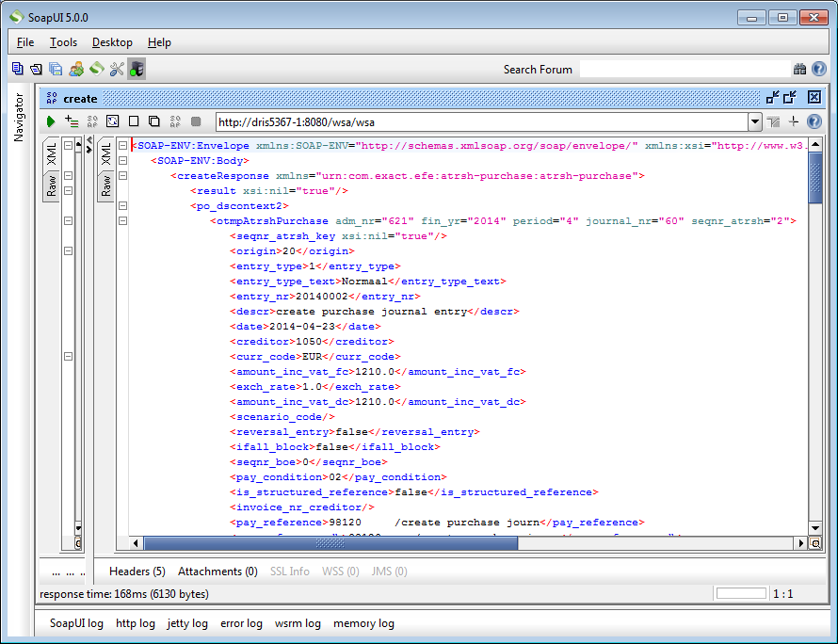838x644 pixels.
Task: Open the memory log tab
Action: 363,623
